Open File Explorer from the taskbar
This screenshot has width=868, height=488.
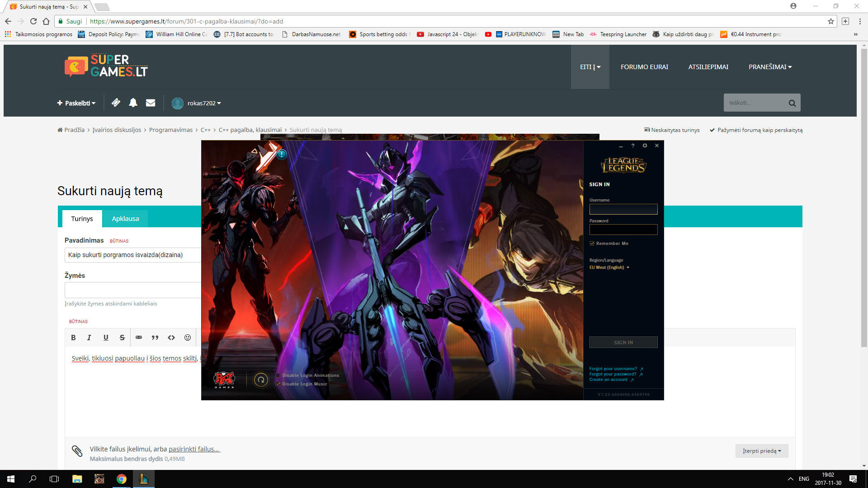pyautogui.click(x=77, y=479)
